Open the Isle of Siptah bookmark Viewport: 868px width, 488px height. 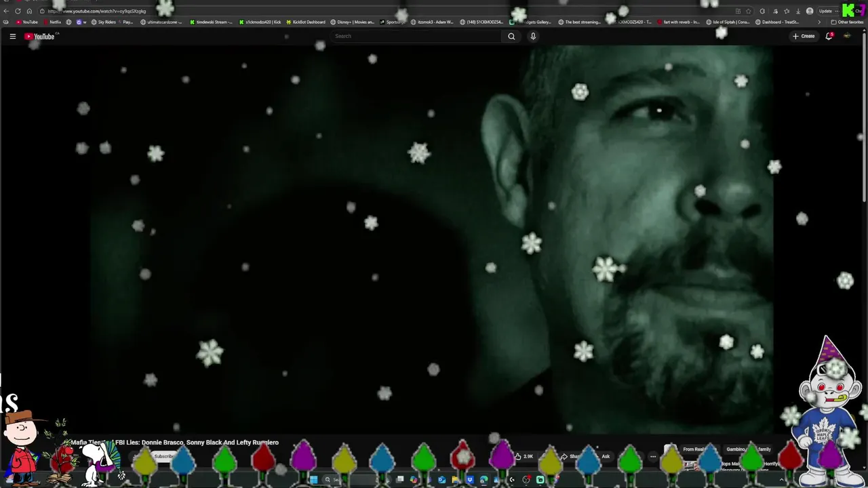pos(728,22)
